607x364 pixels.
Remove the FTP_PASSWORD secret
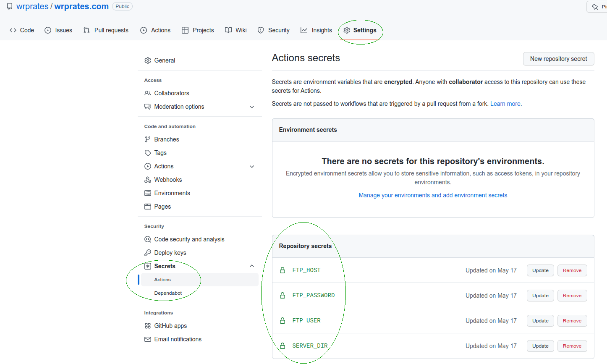click(572, 296)
